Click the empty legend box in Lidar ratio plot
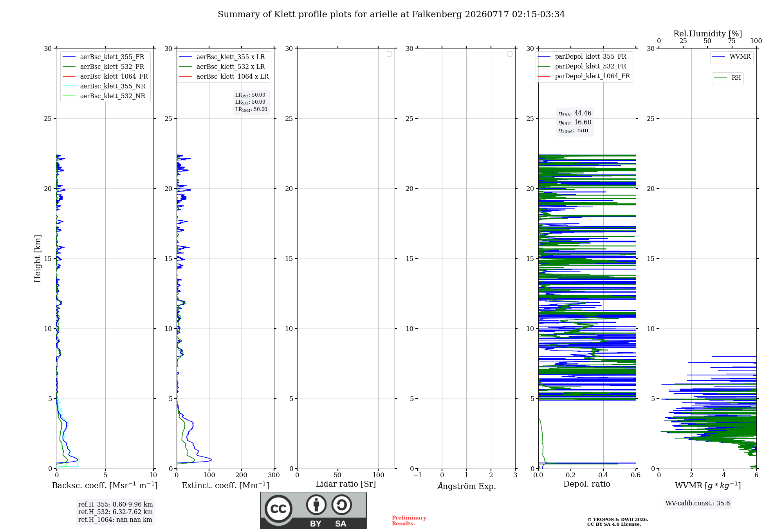The width and height of the screenshot is (783, 532). pos(389,54)
